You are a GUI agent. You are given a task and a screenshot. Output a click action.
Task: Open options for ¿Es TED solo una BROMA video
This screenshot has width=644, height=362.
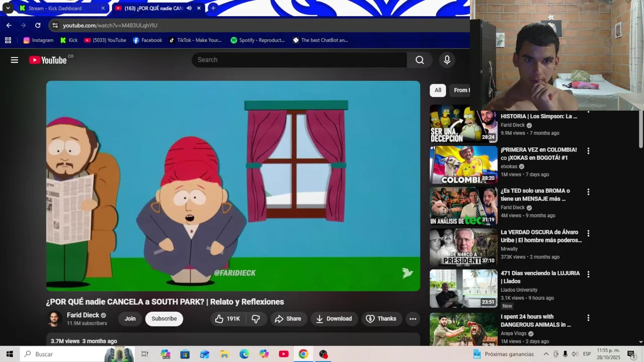(x=588, y=192)
